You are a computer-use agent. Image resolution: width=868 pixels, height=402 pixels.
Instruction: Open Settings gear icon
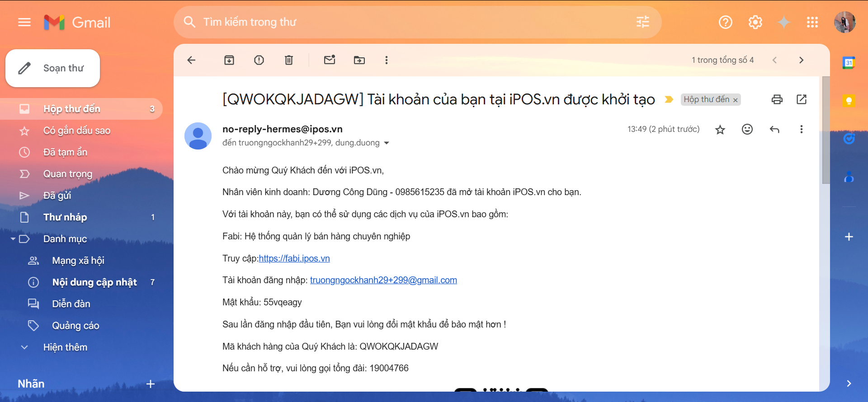[755, 22]
